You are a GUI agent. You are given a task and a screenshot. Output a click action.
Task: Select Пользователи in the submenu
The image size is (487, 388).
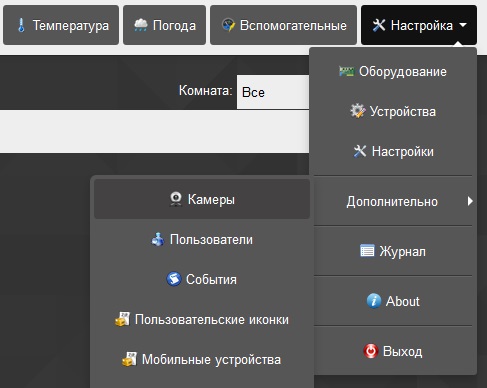tap(202, 239)
